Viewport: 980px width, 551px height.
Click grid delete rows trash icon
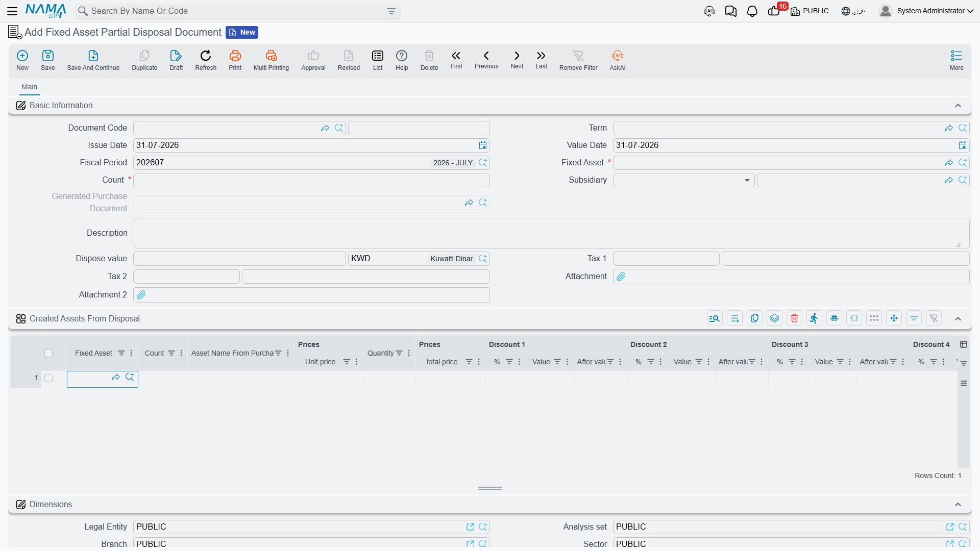794,318
